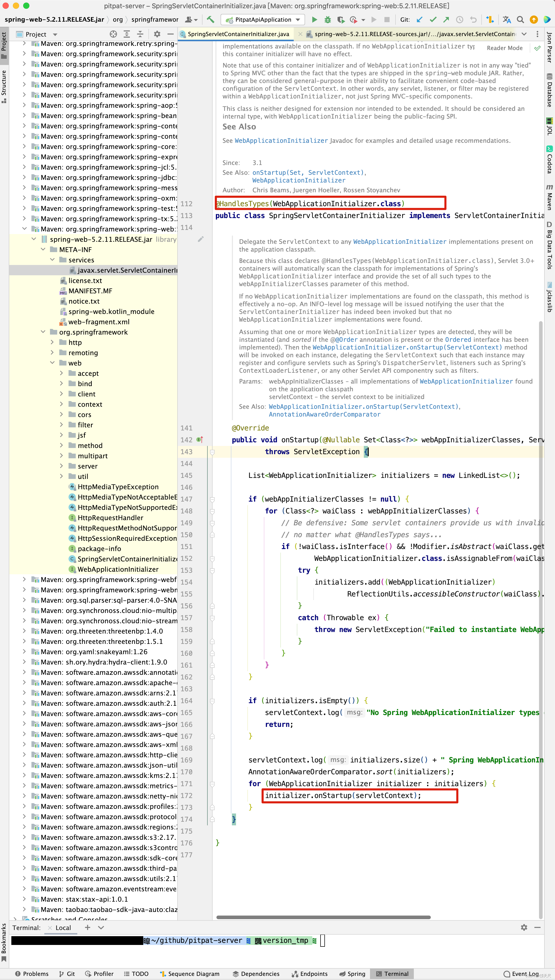Click select opened file target icon

point(113,34)
